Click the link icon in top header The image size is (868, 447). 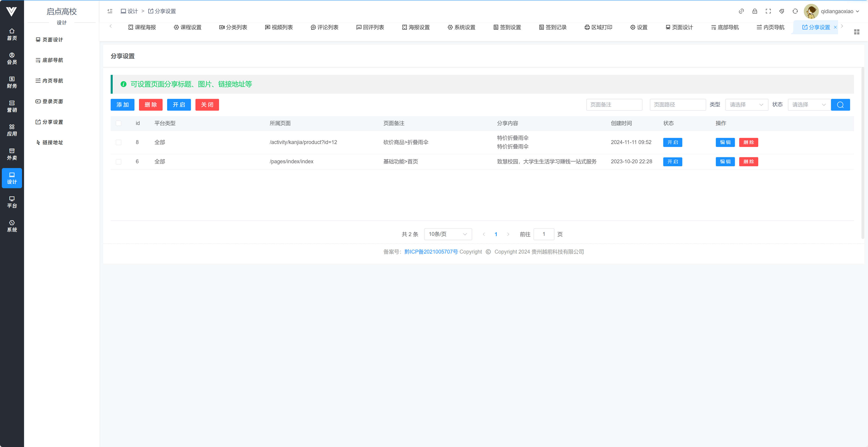741,11
